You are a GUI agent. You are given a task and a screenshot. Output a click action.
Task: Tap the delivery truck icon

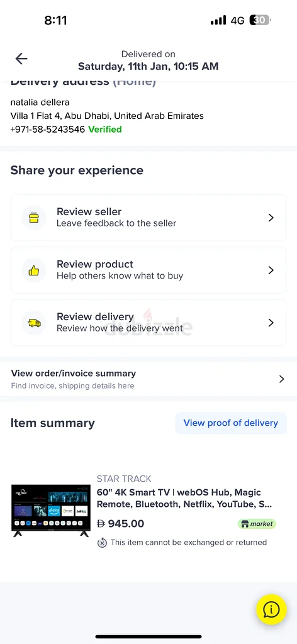tap(34, 323)
